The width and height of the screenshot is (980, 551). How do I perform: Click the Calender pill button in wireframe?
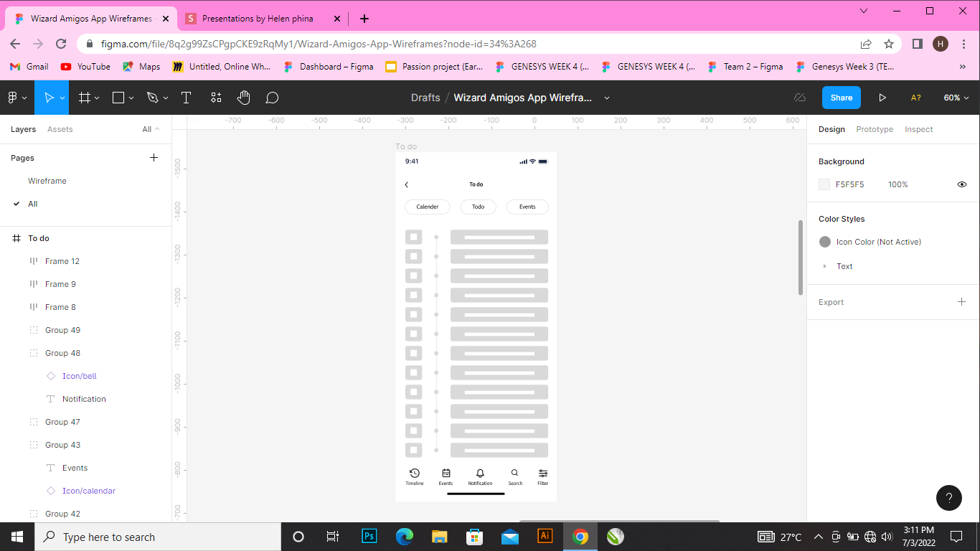pyautogui.click(x=428, y=207)
